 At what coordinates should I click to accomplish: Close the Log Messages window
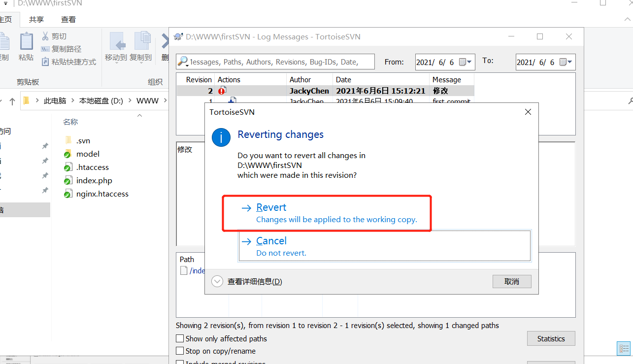click(569, 36)
